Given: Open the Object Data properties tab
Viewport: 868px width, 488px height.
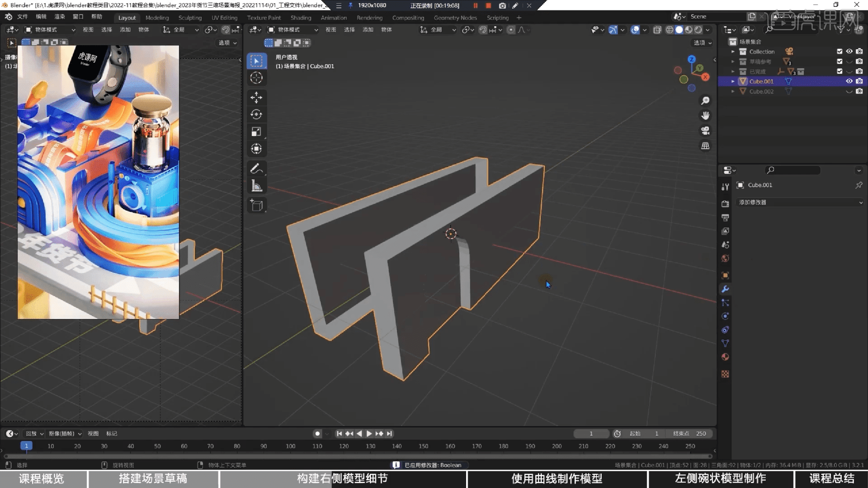Looking at the screenshot, I should 725,343.
